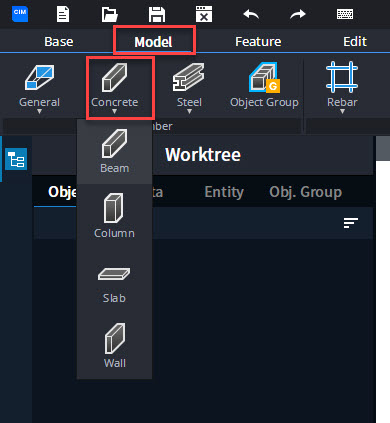
Task: Toggle the Worktree panel sidebar icon
Action: [16, 159]
